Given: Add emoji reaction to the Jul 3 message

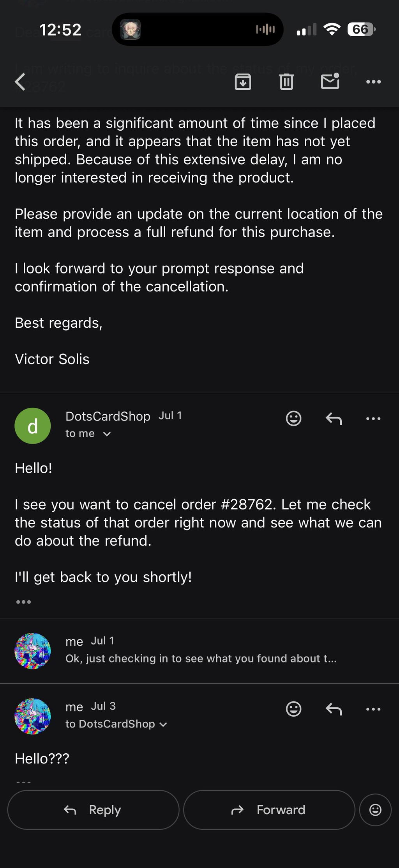Looking at the screenshot, I should [293, 709].
